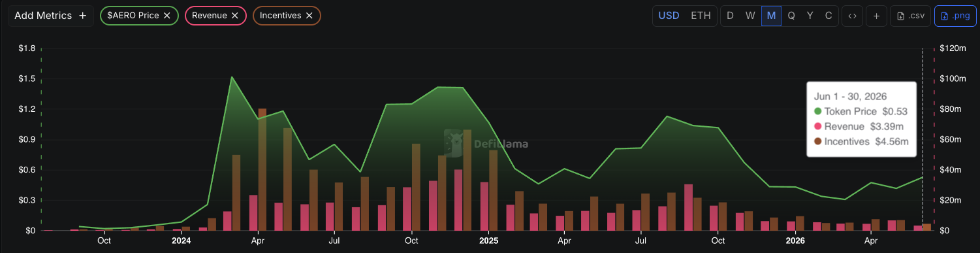This screenshot has height=253, width=980.
Task: Click the embed code icon
Action: [852, 16]
